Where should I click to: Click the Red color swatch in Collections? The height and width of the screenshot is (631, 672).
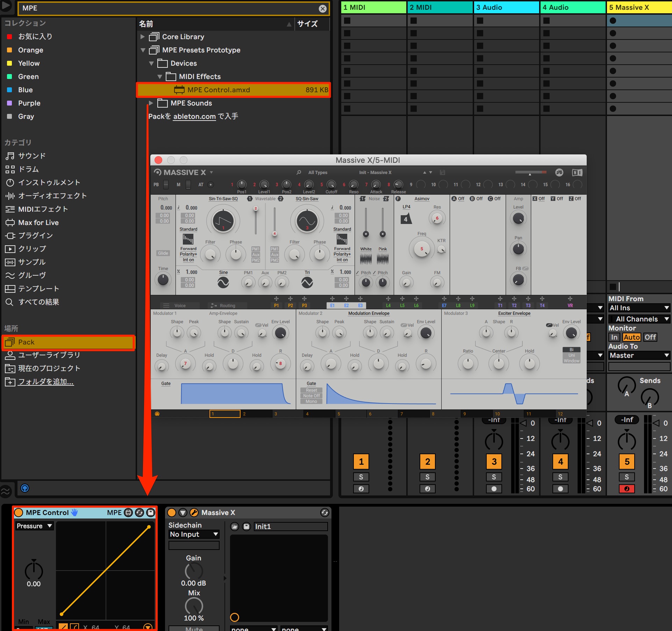[x=9, y=36]
